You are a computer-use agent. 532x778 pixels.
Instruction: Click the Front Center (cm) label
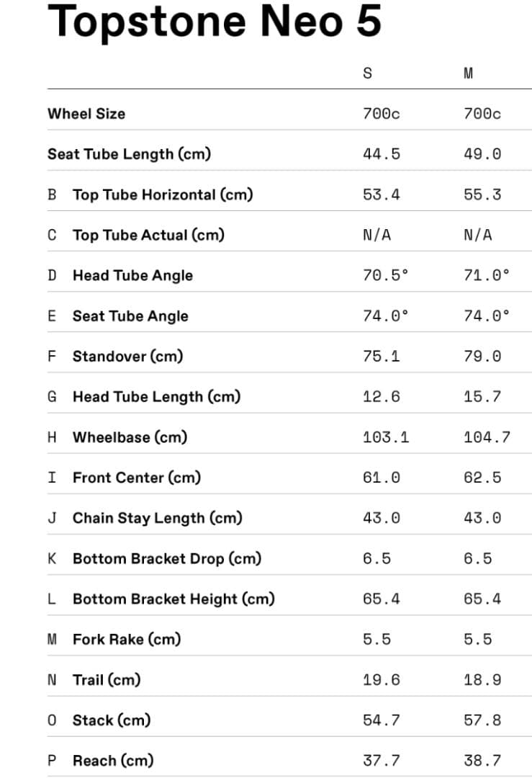pyautogui.click(x=137, y=478)
